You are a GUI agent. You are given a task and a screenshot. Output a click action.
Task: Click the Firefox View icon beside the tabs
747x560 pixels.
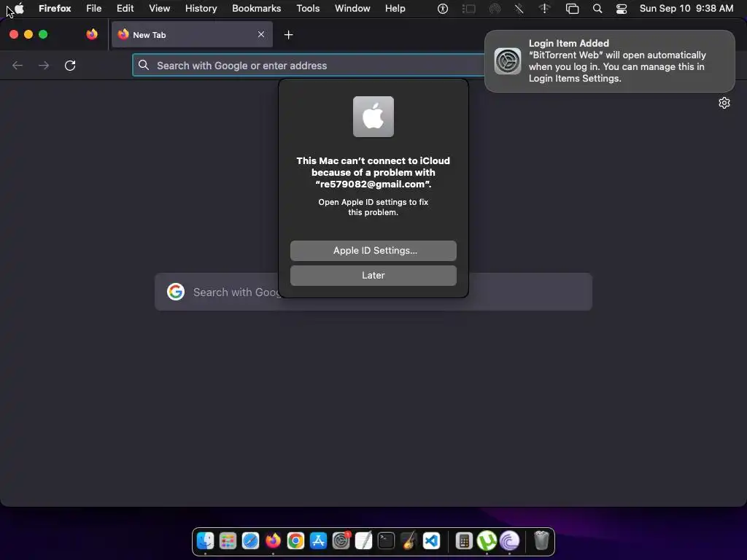92,34
